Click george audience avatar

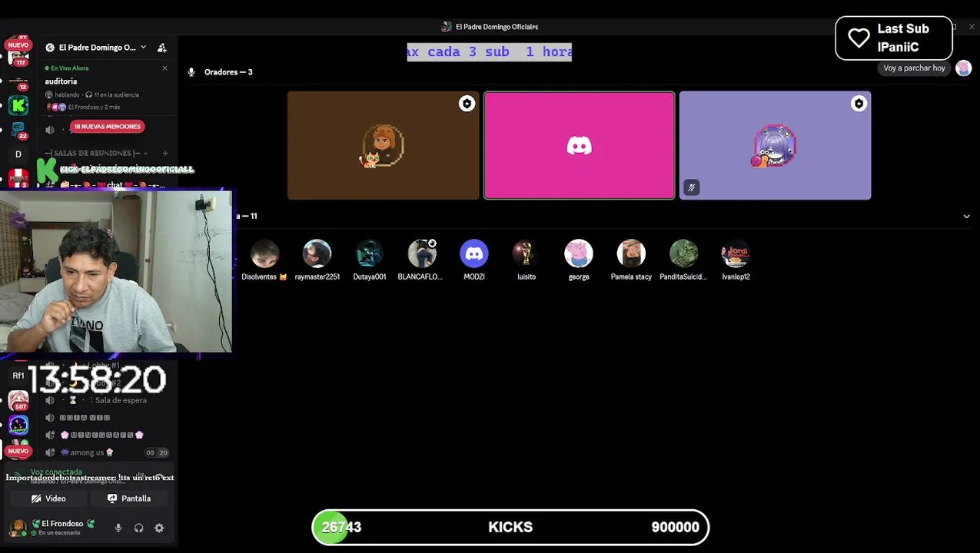click(579, 253)
